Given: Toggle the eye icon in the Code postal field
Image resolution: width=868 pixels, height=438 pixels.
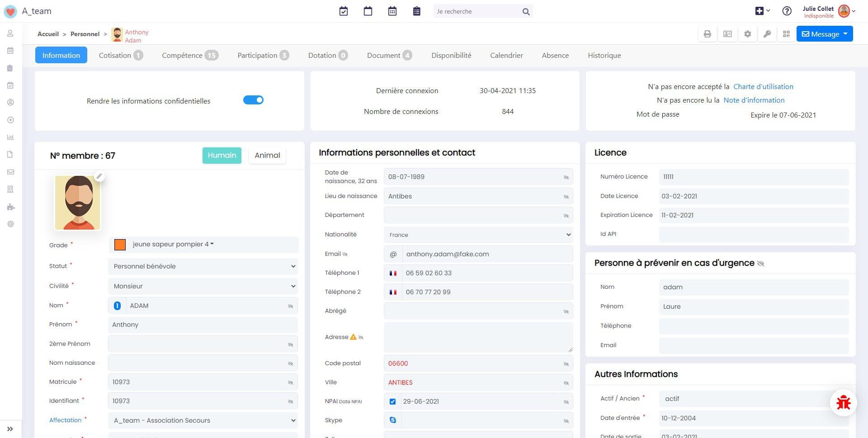Looking at the screenshot, I should click(x=566, y=364).
